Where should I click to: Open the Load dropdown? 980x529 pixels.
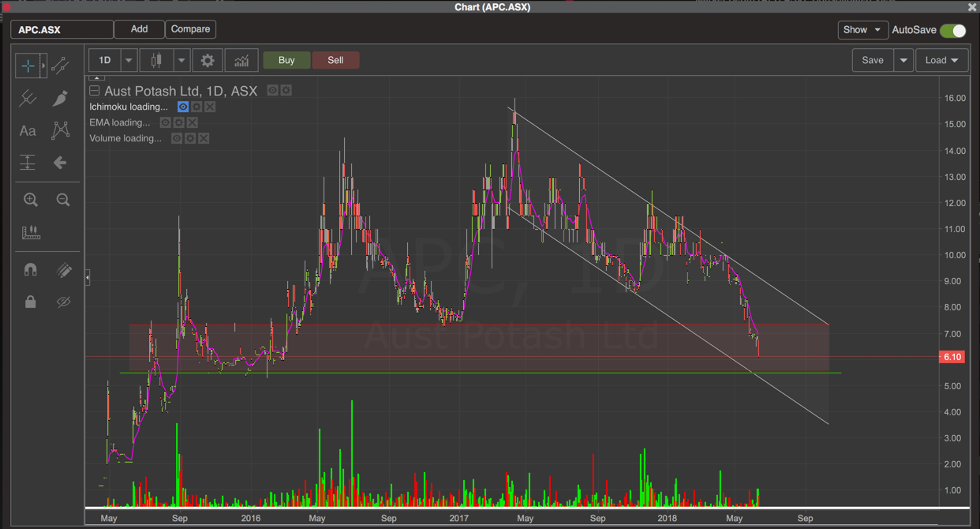pos(941,60)
